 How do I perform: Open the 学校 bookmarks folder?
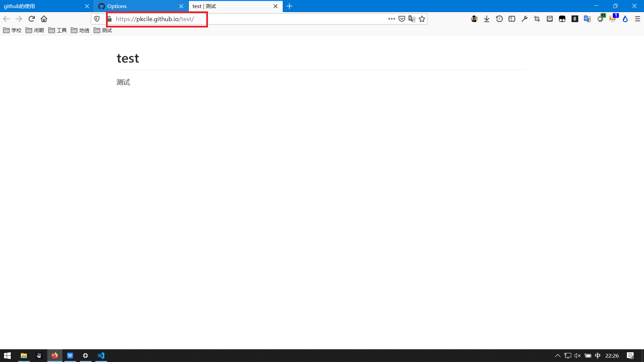(12, 30)
